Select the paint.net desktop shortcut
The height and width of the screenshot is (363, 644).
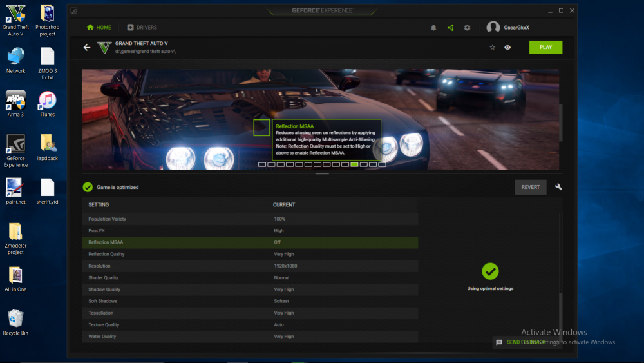click(x=15, y=191)
